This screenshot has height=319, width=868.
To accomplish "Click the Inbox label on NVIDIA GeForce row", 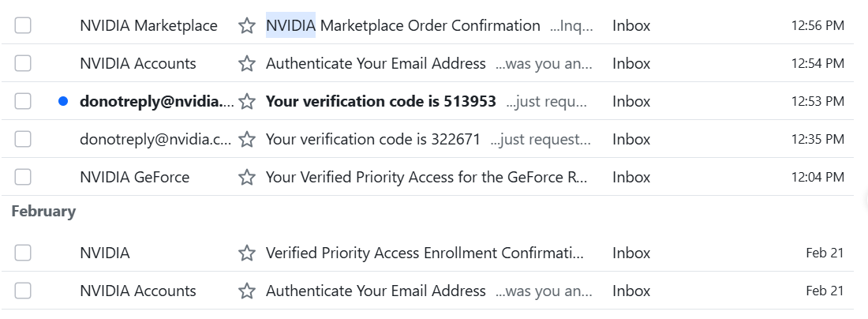I will pos(631,177).
